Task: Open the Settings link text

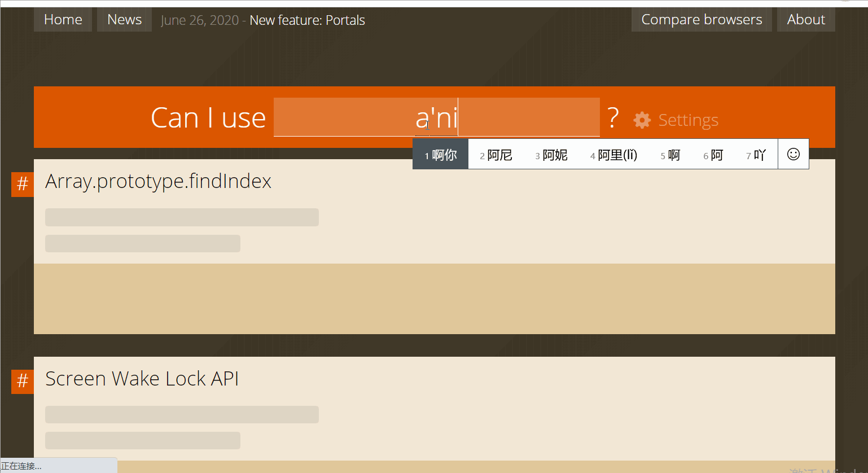Action: pyautogui.click(x=688, y=120)
